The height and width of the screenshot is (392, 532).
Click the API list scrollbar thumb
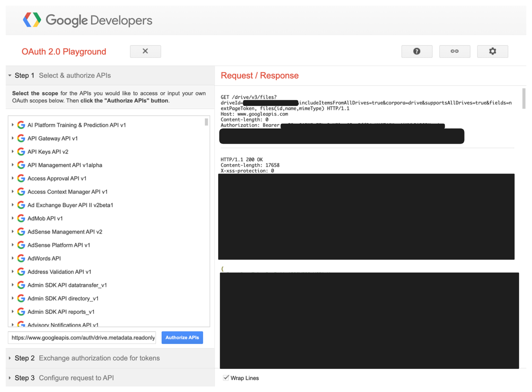coord(206,122)
